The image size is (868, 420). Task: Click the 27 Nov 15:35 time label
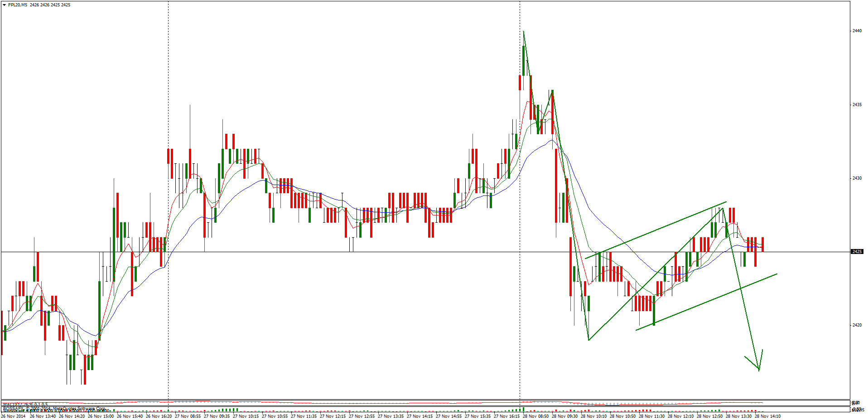click(477, 416)
